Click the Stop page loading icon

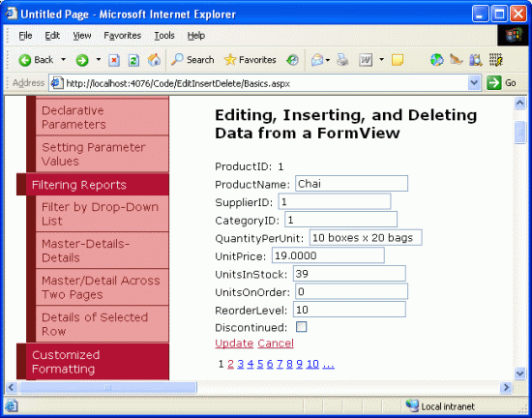tap(114, 60)
